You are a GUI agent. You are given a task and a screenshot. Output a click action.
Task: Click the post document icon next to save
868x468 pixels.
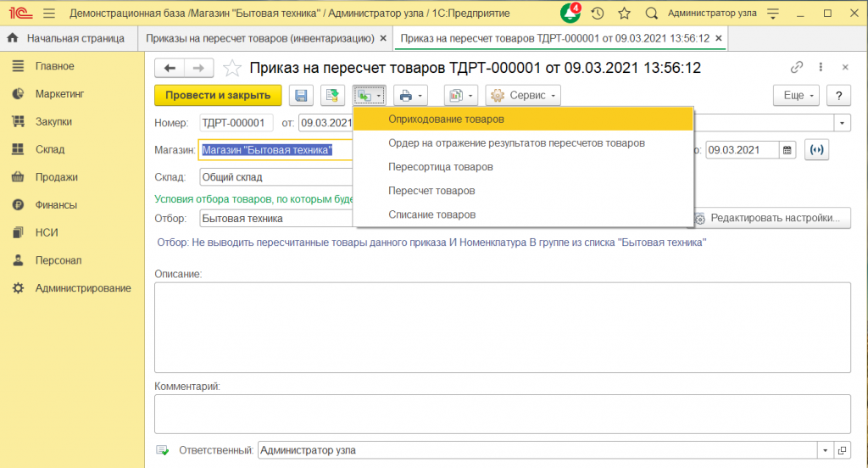click(x=332, y=95)
